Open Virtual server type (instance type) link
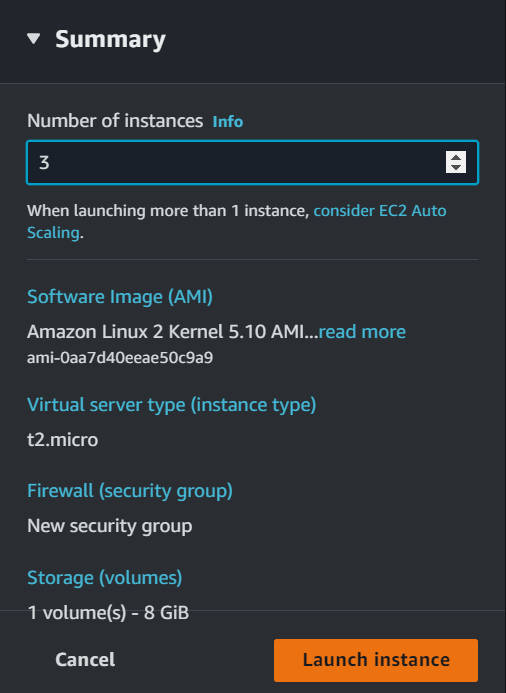Screen dimensions: 506x693 tap(171, 405)
